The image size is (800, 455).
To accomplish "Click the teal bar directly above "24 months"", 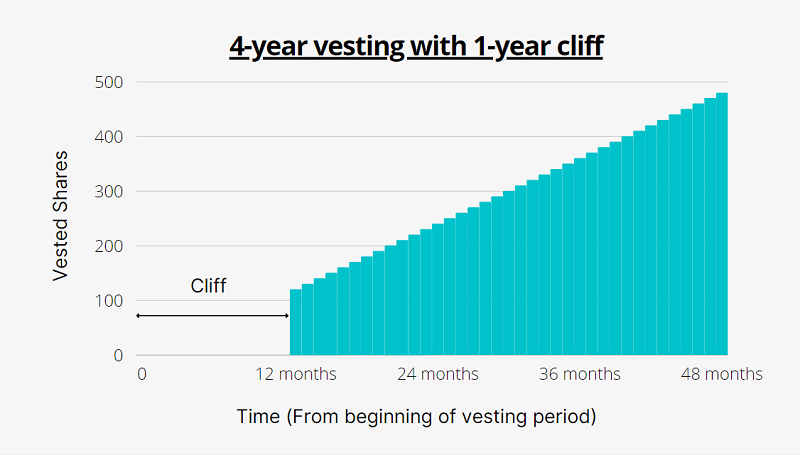I will (437, 290).
